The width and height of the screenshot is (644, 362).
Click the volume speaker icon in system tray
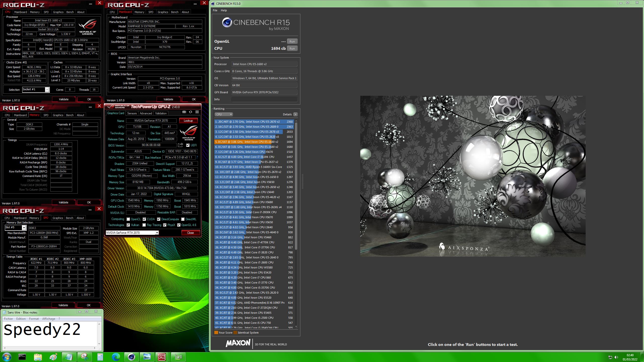point(616,357)
